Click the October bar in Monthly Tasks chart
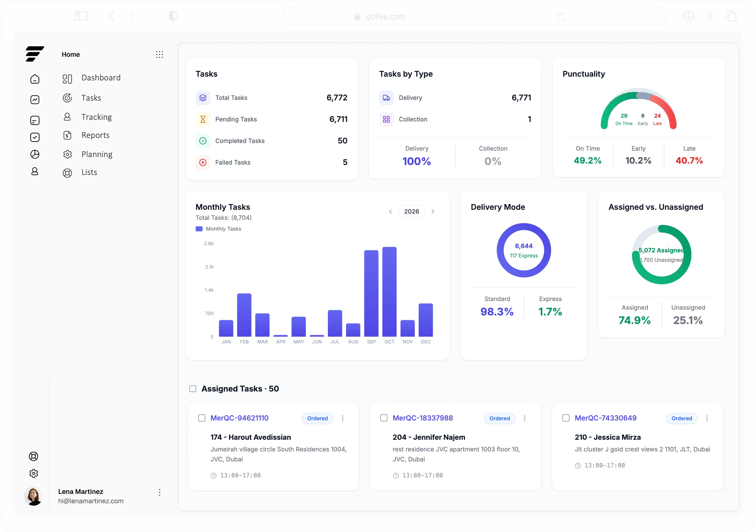The width and height of the screenshot is (756, 532). click(389, 293)
